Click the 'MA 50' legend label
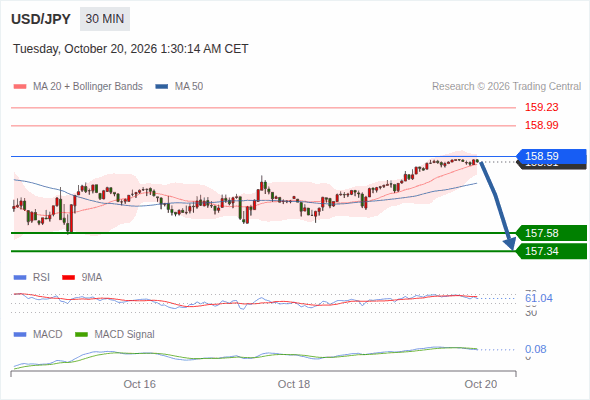Image resolution: width=590 pixels, height=400 pixels. [189, 87]
